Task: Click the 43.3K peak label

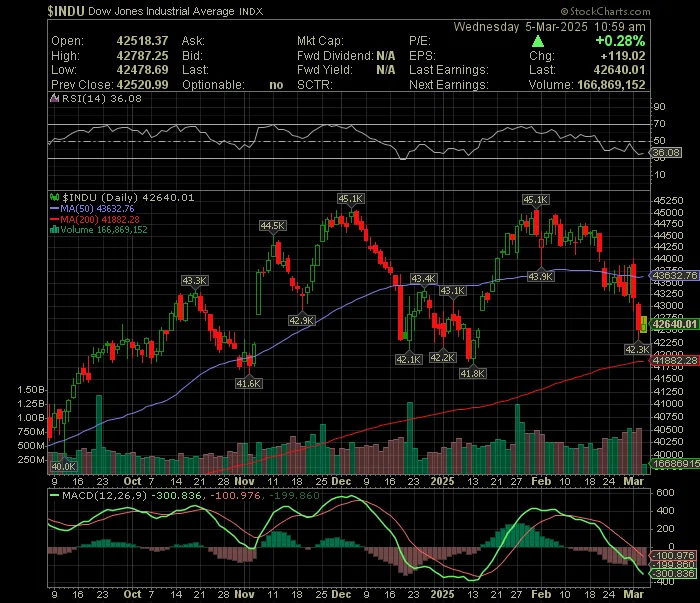Action: [x=194, y=281]
